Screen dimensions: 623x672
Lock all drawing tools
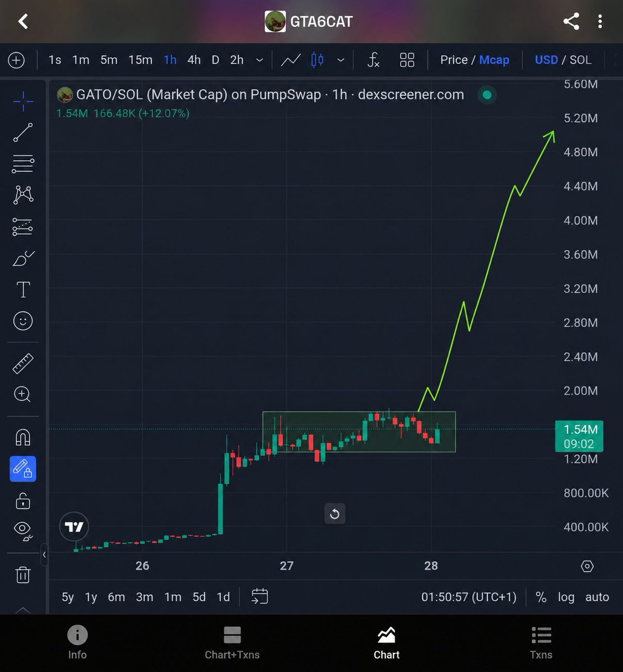23,500
